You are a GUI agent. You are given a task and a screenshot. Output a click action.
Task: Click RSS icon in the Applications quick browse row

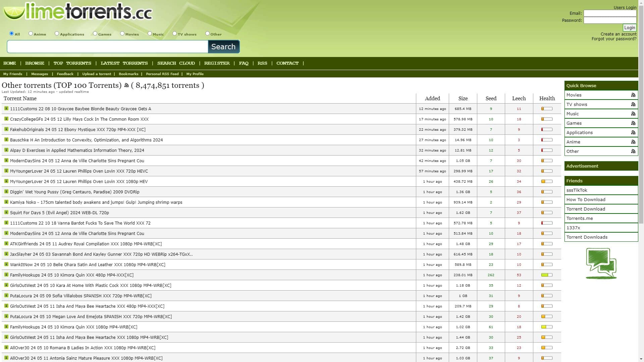pyautogui.click(x=633, y=133)
